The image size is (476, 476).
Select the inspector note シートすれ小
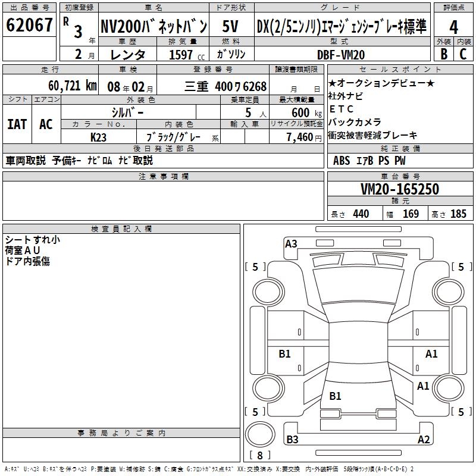(x=33, y=240)
